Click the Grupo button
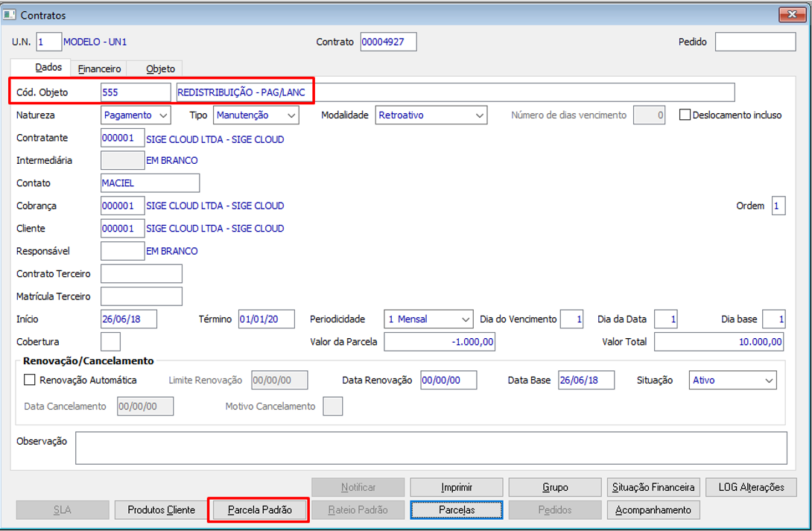Screen dimensions: 812x531 coord(555,487)
